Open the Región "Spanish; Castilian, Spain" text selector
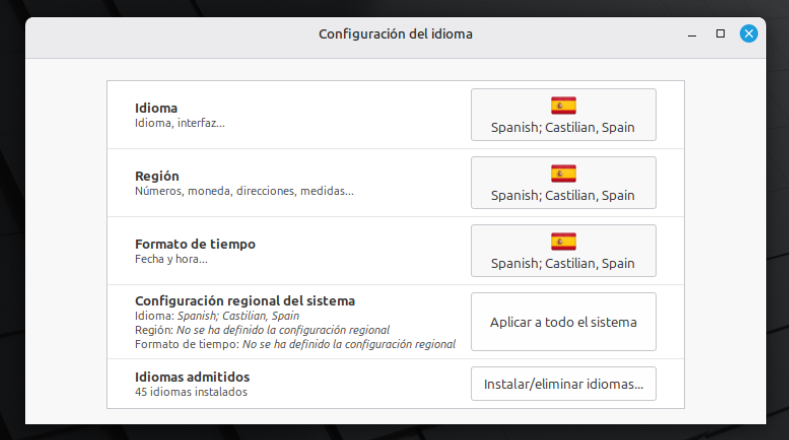The height and width of the screenshot is (440, 789). 563,196
